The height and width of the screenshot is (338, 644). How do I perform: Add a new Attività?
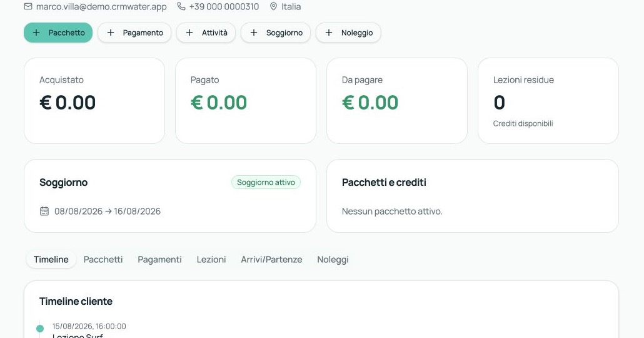click(x=206, y=33)
